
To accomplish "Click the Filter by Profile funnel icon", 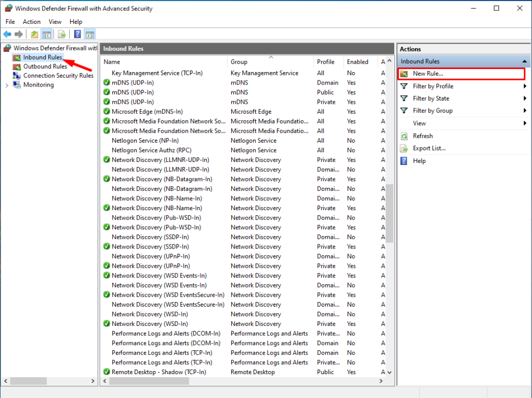I will pos(404,86).
